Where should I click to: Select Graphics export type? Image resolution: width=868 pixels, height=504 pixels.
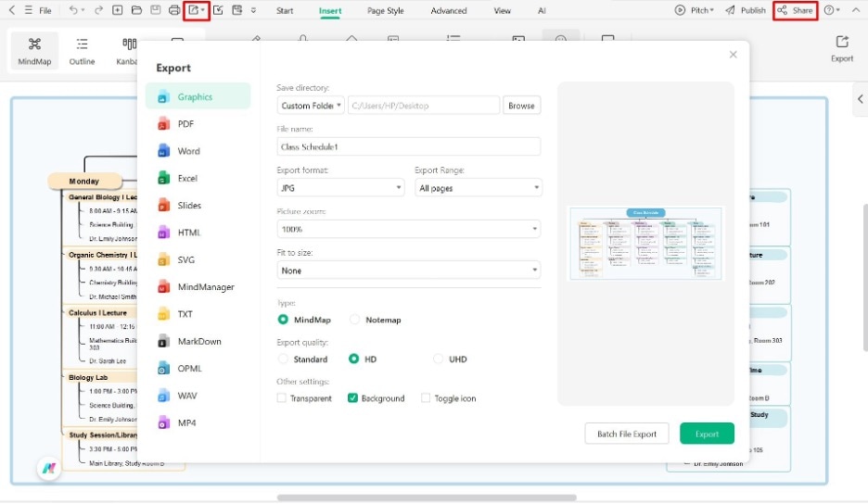[x=198, y=96]
